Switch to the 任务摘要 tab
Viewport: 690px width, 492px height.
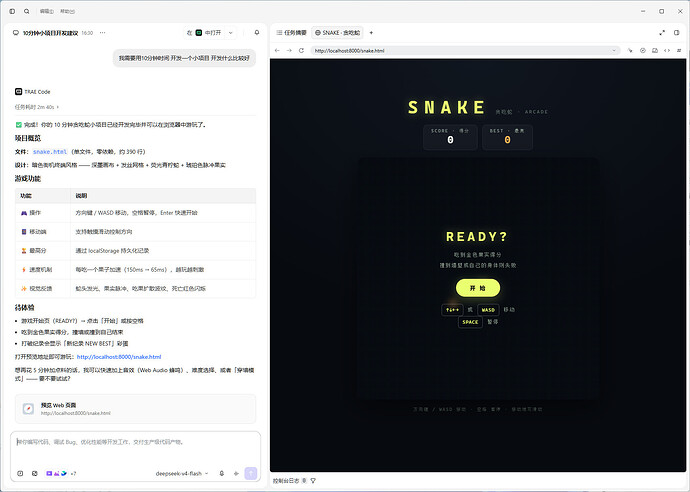tap(291, 33)
